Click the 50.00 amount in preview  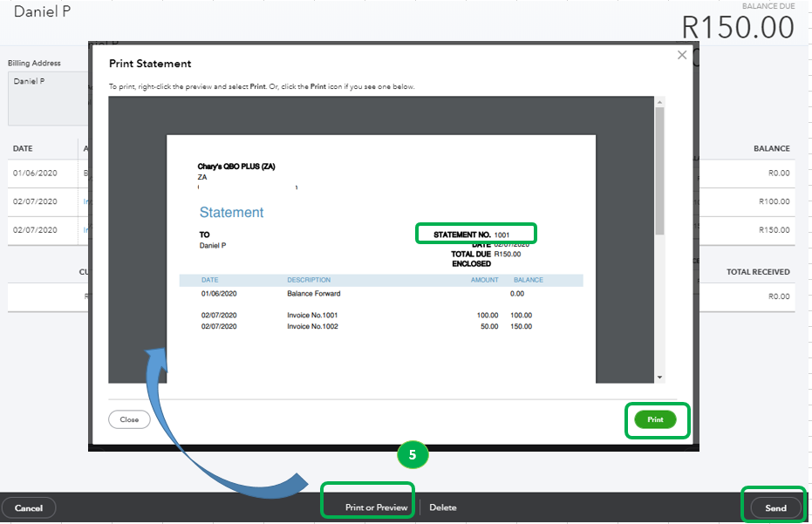[x=489, y=326]
